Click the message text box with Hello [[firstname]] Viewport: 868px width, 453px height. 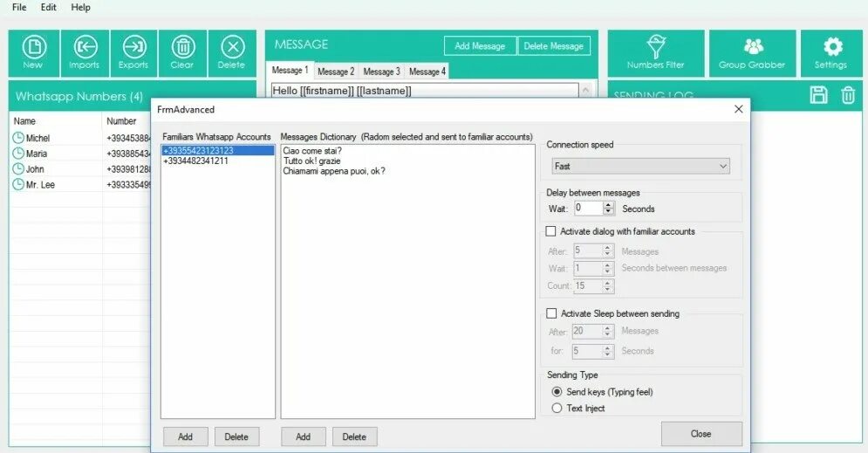[425, 91]
